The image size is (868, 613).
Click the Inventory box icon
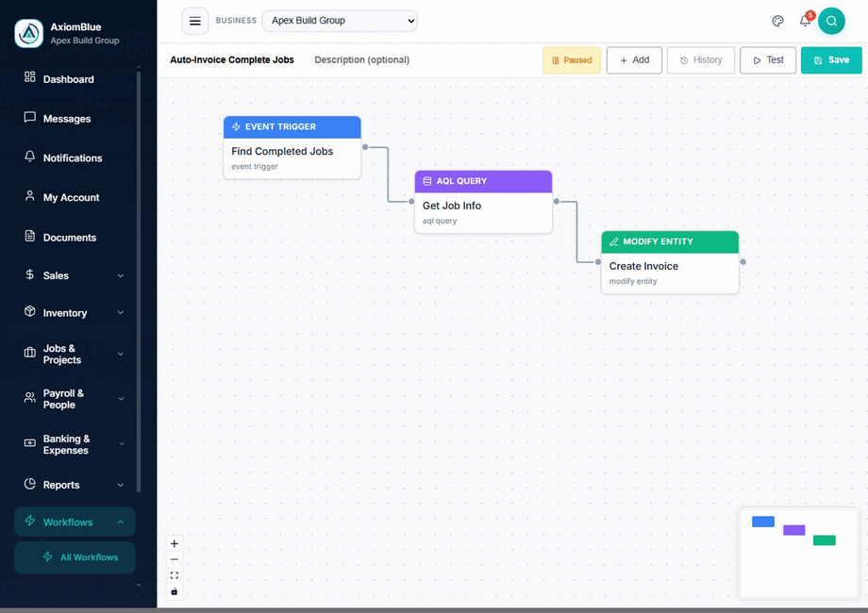pyautogui.click(x=30, y=311)
